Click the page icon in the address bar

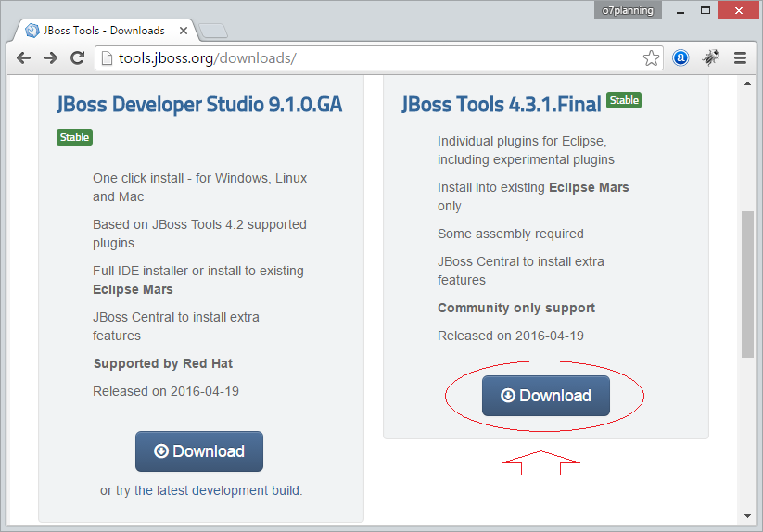[x=107, y=57]
